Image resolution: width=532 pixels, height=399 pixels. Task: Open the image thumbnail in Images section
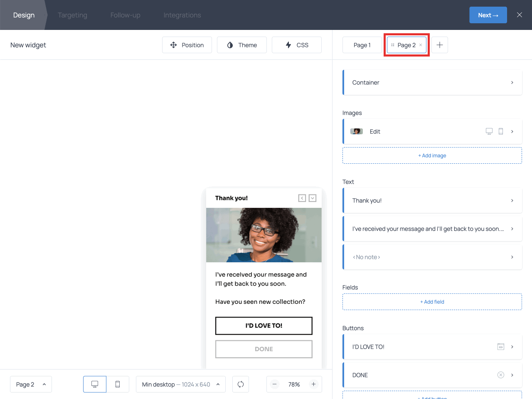pos(356,131)
